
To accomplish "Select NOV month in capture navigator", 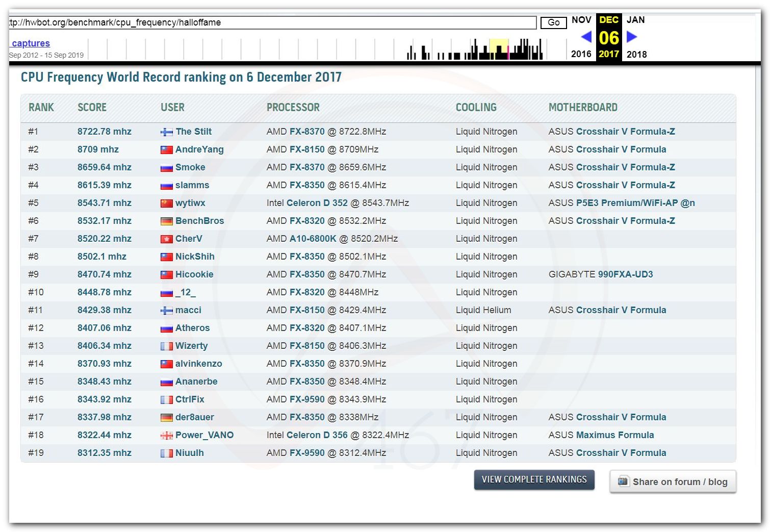I will pos(581,20).
